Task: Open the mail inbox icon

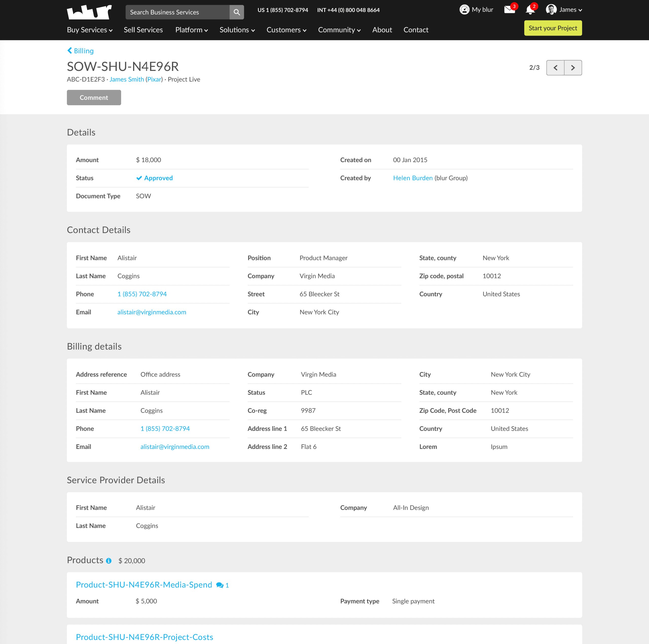Action: (x=509, y=10)
